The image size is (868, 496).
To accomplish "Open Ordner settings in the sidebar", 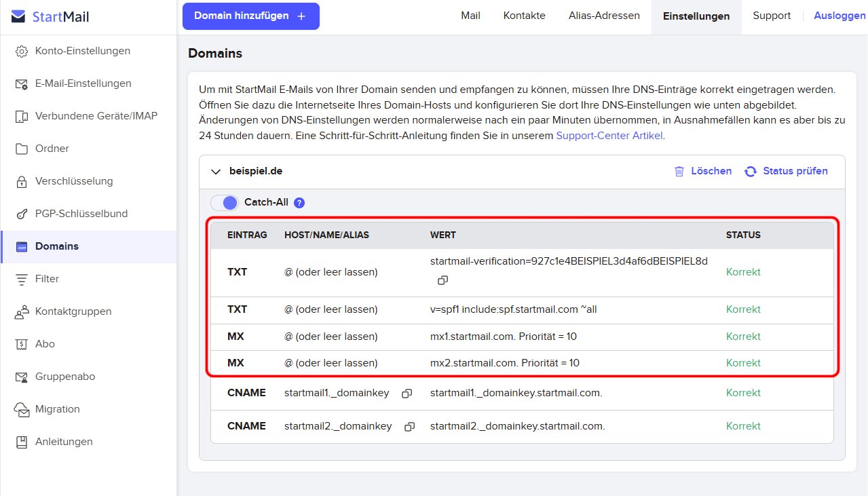I will pos(88,149).
